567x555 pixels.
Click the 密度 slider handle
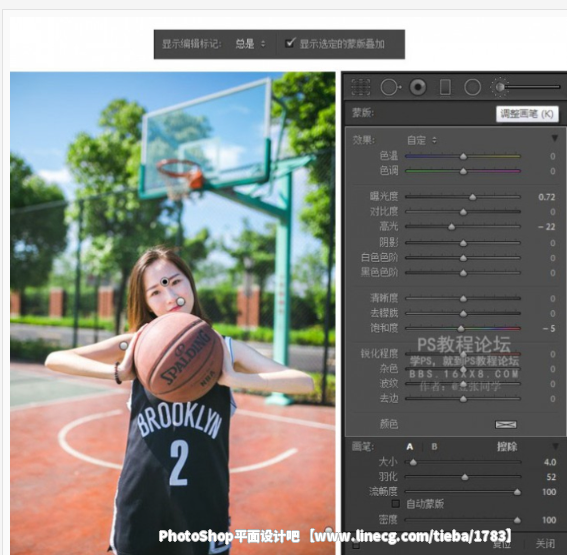pyautogui.click(x=517, y=520)
